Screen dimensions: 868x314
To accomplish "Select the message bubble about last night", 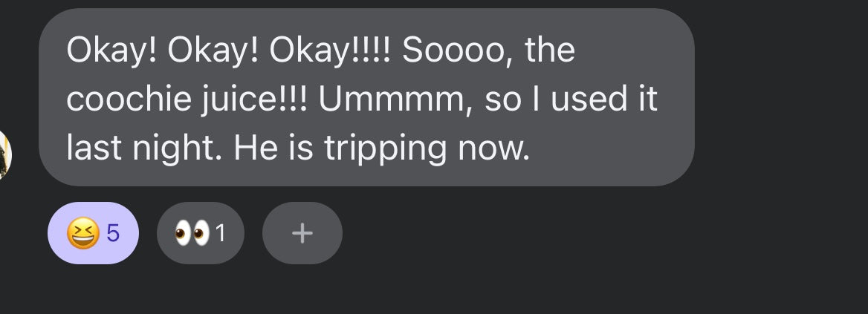I will [366, 98].
